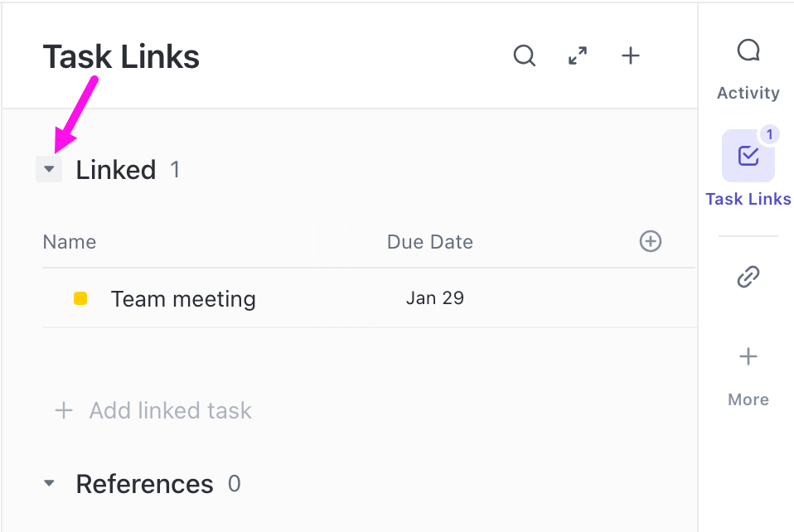The width and height of the screenshot is (794, 532).
Task: Click the Task Links panel heading
Action: click(121, 57)
